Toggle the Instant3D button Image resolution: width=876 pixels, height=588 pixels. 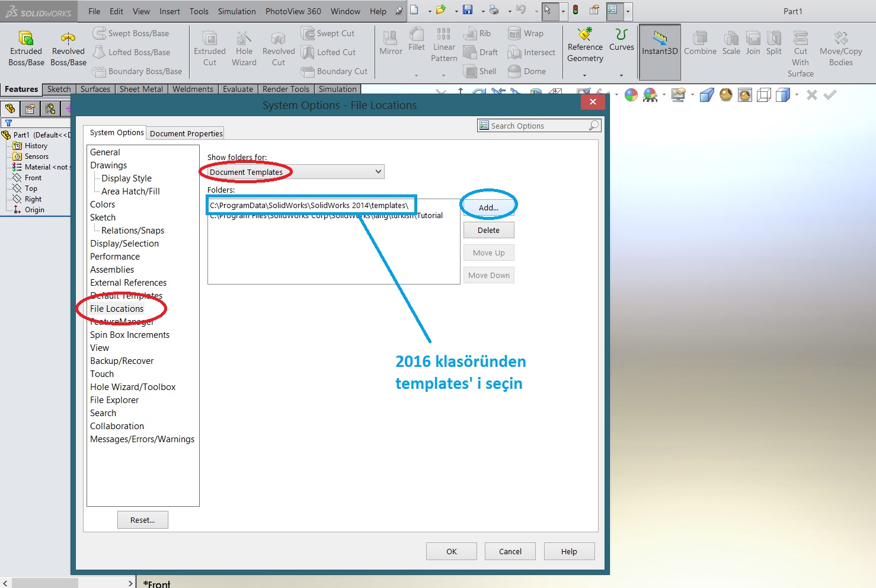pos(660,52)
